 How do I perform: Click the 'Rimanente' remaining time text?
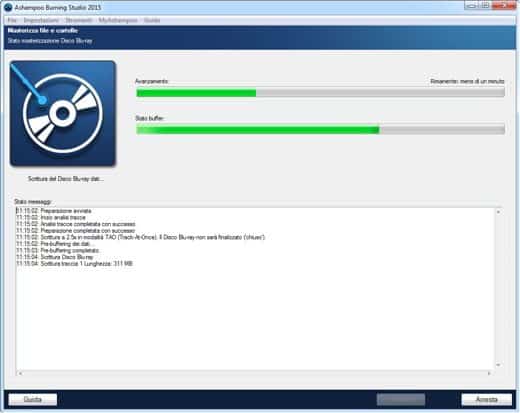(x=467, y=81)
